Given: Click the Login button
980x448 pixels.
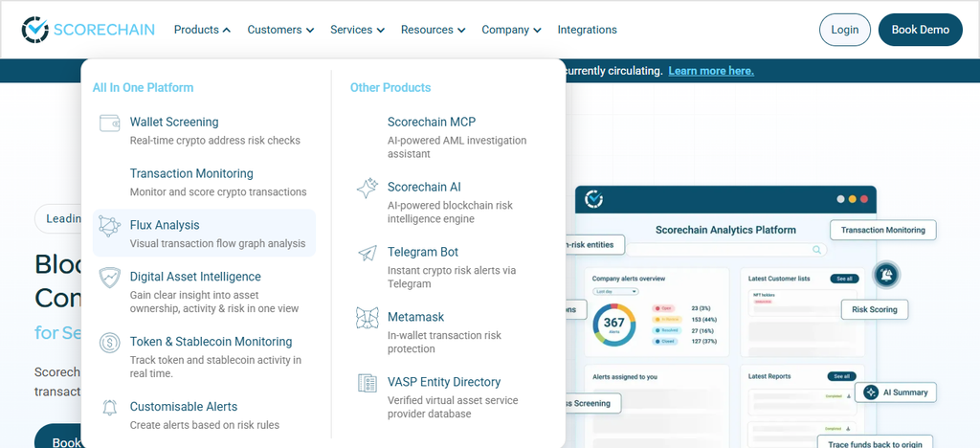Looking at the screenshot, I should (844, 30).
